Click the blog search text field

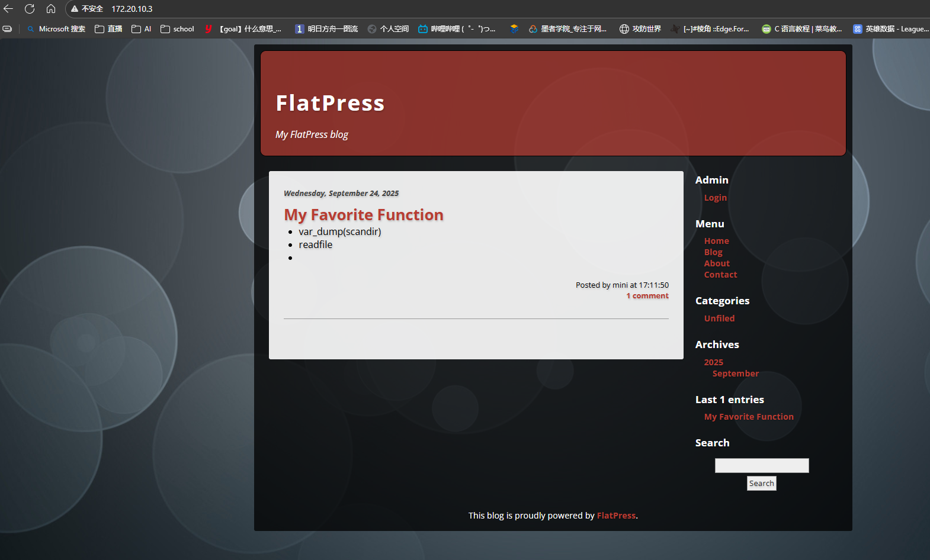click(761, 466)
